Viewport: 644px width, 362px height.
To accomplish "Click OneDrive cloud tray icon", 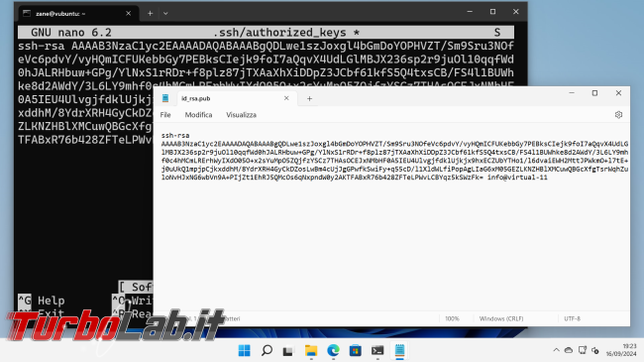I will (x=569, y=350).
